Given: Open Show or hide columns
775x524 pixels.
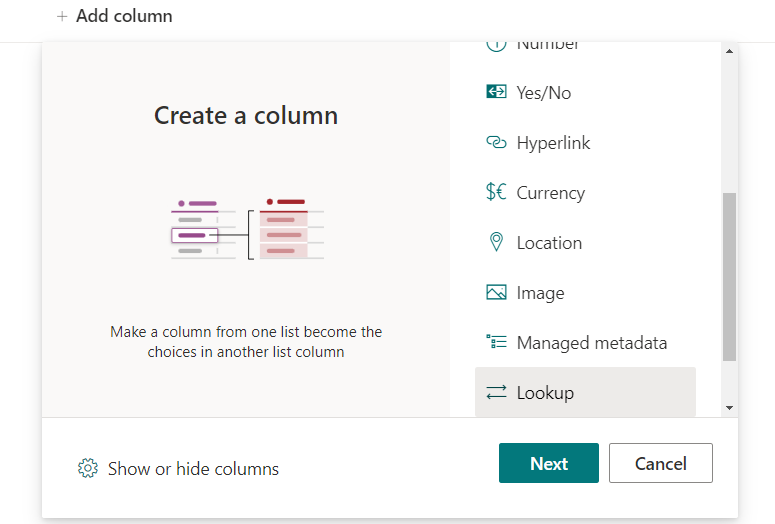Looking at the screenshot, I should [192, 469].
